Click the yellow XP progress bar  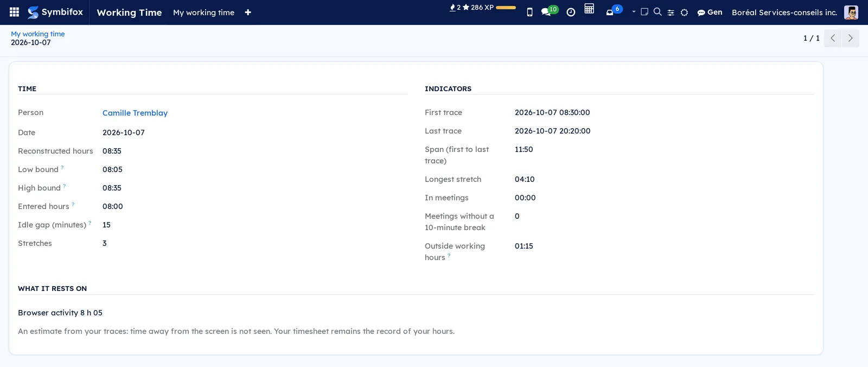pos(506,8)
